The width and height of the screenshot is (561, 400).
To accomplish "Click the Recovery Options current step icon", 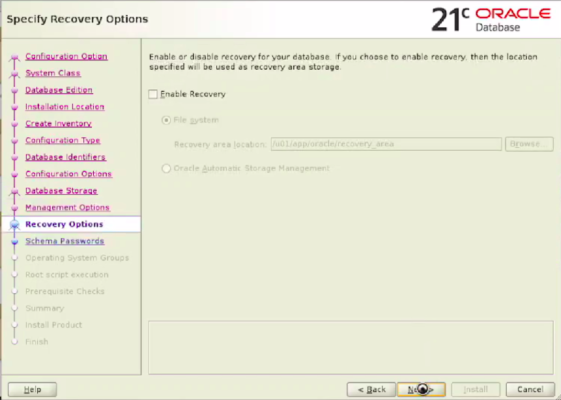I will point(15,225).
